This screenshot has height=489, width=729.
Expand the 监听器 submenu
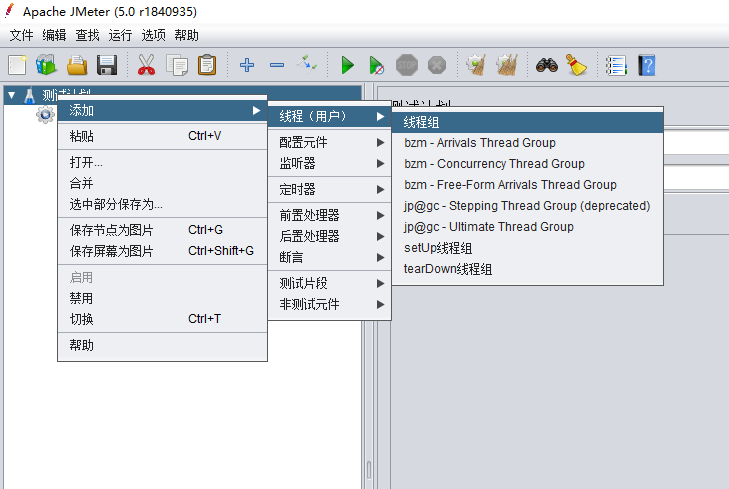click(x=330, y=163)
